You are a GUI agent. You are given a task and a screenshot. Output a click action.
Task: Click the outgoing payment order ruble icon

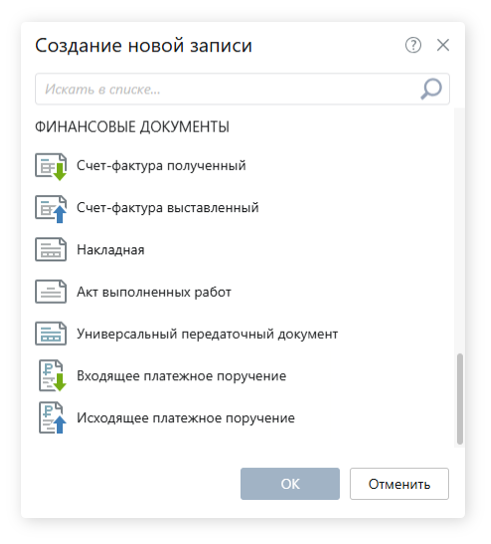coord(52,418)
